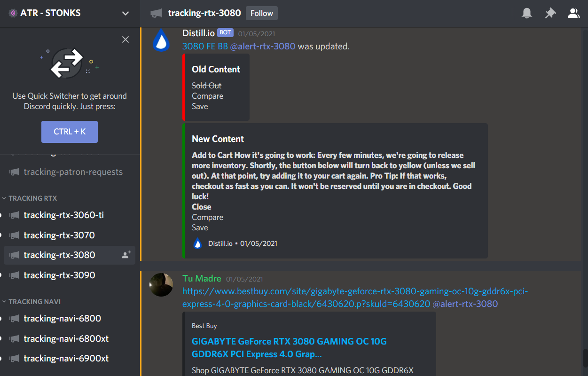Open tracking-navi-6800xt channel
The width and height of the screenshot is (588, 376).
pos(70,338)
